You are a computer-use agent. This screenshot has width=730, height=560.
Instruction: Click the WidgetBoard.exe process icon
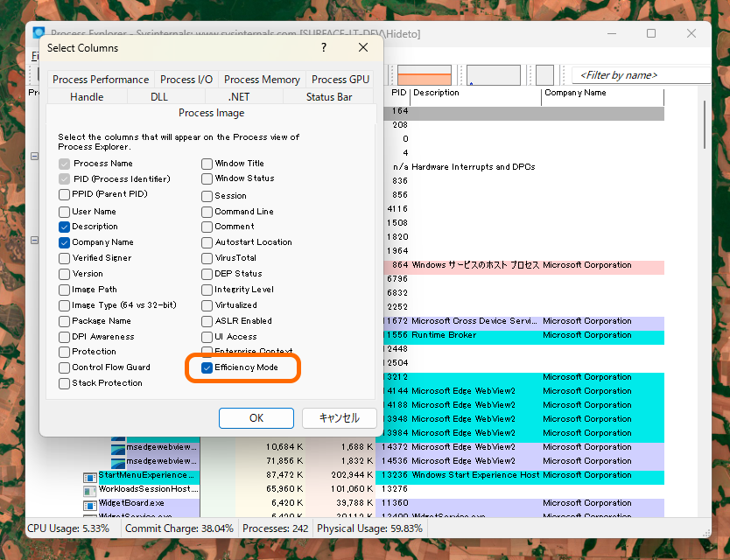[x=89, y=505]
